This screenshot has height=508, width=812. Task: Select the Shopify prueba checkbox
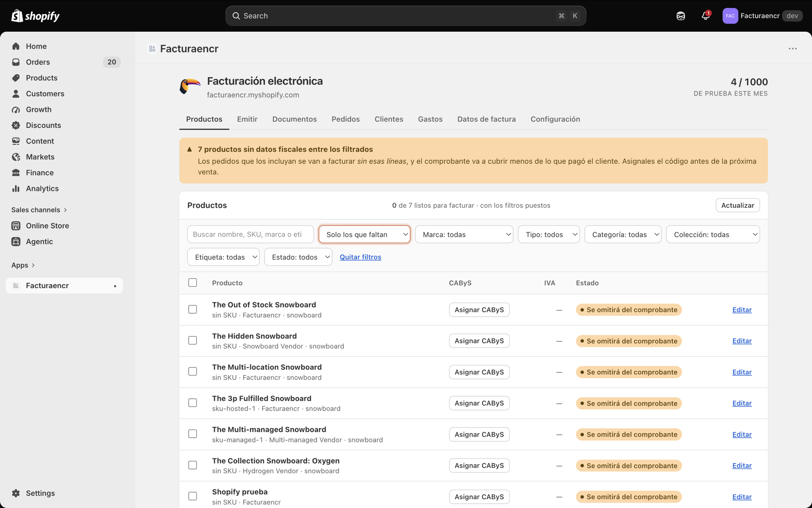(x=192, y=496)
